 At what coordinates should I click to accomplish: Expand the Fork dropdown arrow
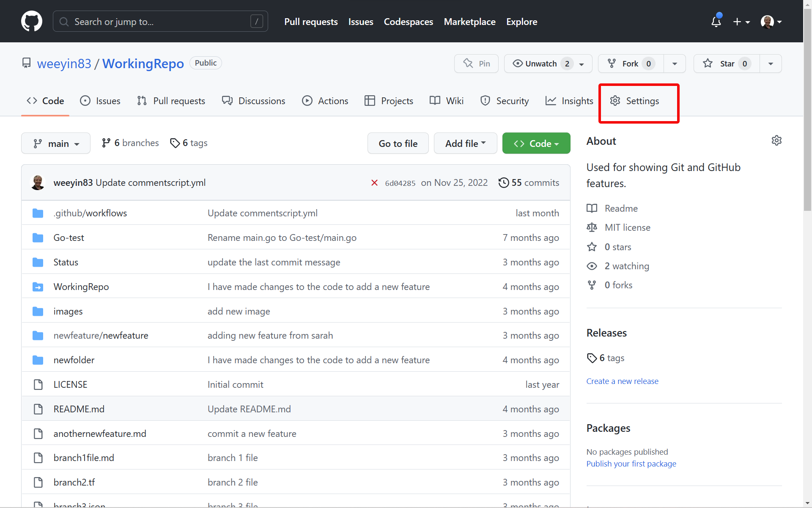click(x=675, y=63)
